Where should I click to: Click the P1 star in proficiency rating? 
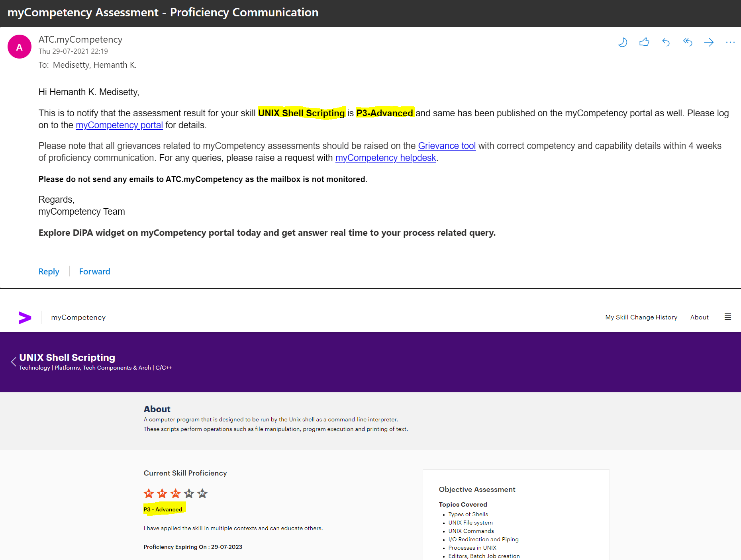pyautogui.click(x=149, y=493)
